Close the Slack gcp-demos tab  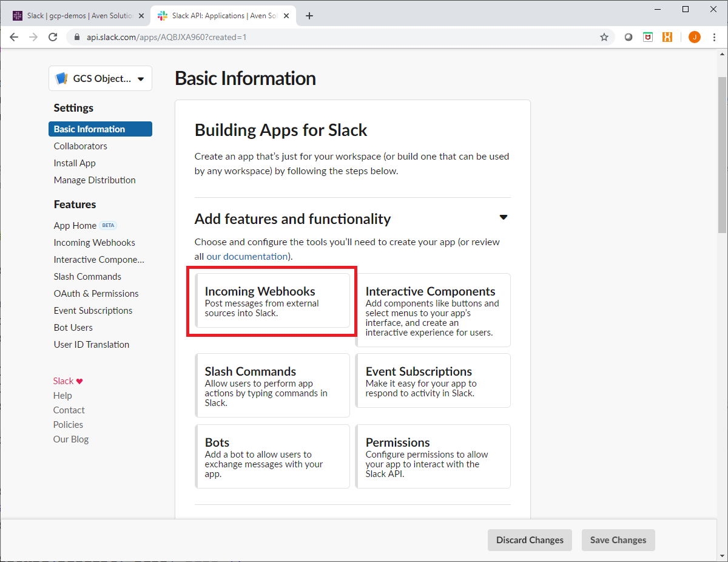[x=142, y=16]
